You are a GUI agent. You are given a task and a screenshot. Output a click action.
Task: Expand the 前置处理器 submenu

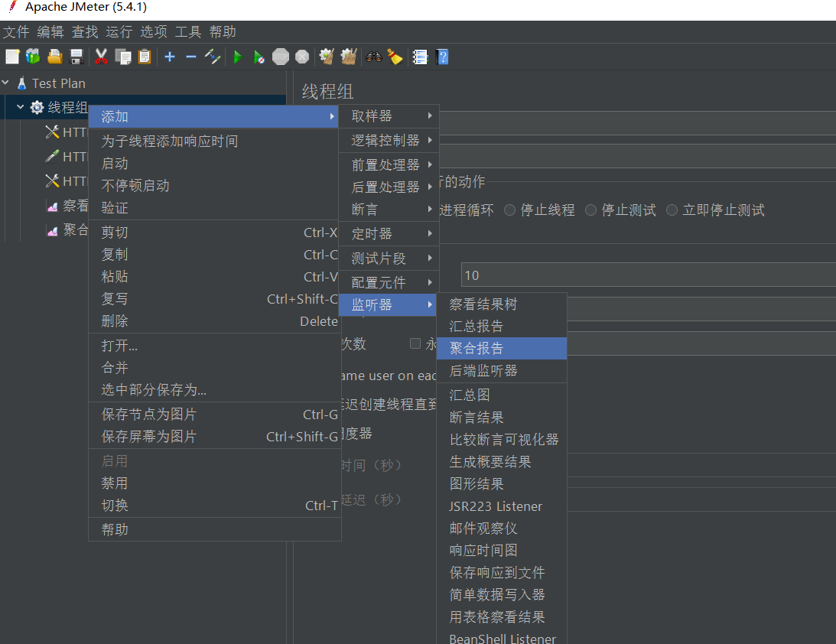pos(389,164)
